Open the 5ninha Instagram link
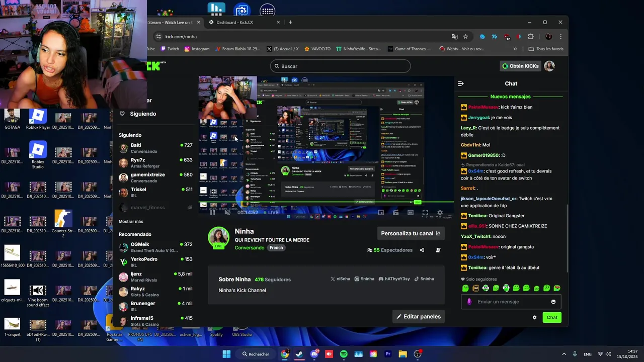Viewport: 644px width, 362px height. click(364, 279)
